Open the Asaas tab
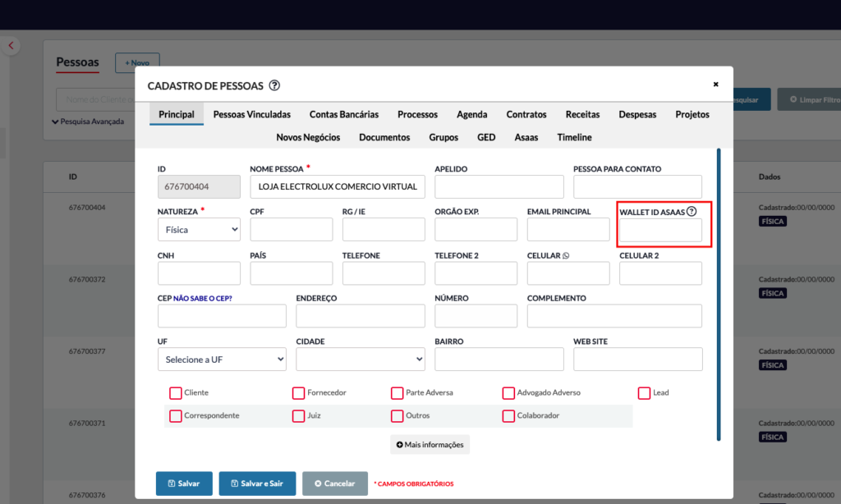The image size is (841, 504). click(526, 137)
